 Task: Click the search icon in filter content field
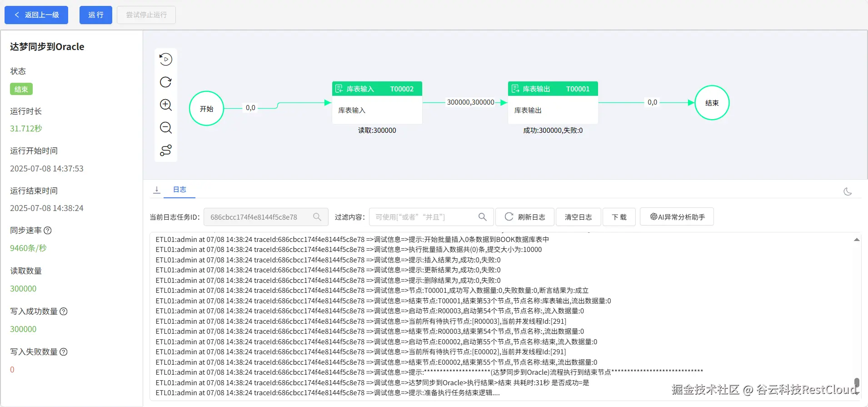click(483, 217)
